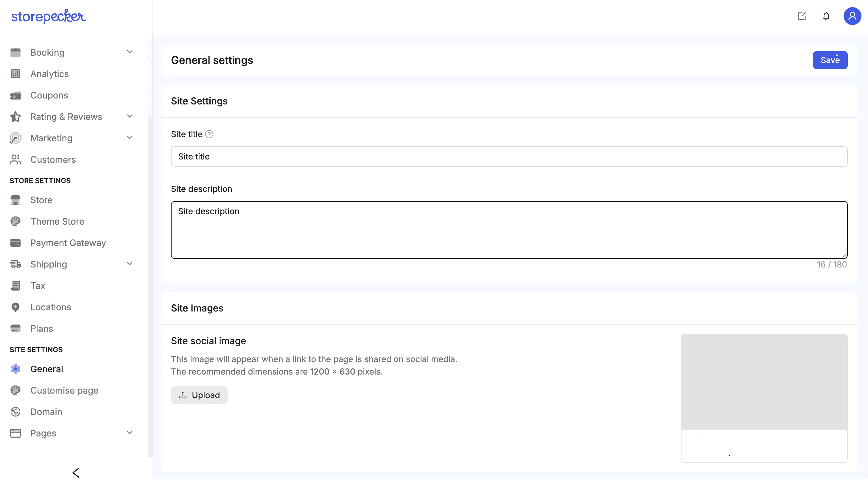Click the Coupons ticket icon
The width and height of the screenshot is (868, 479).
(x=15, y=96)
